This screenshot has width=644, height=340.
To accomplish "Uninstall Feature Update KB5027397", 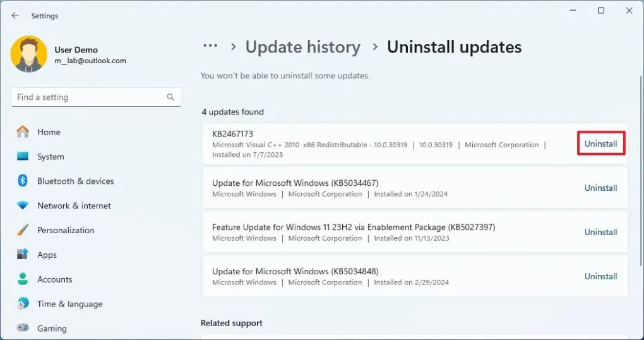I will (x=601, y=233).
